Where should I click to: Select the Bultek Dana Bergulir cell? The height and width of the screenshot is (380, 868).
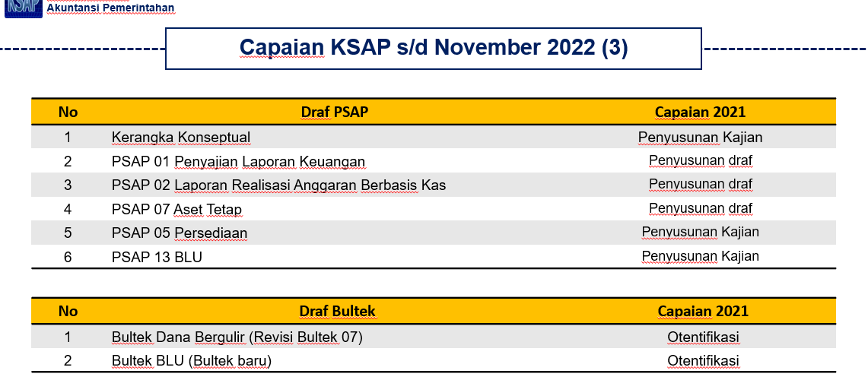(237, 337)
